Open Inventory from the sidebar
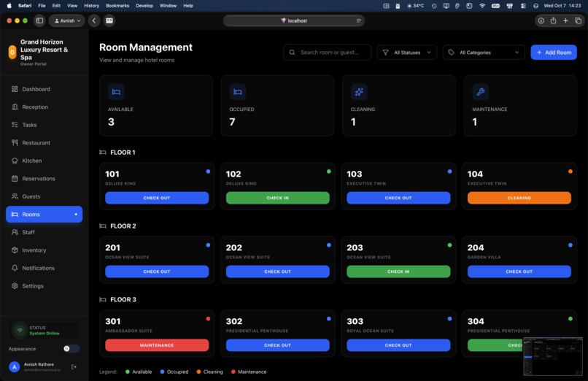588x381 pixels. pyautogui.click(x=44, y=250)
